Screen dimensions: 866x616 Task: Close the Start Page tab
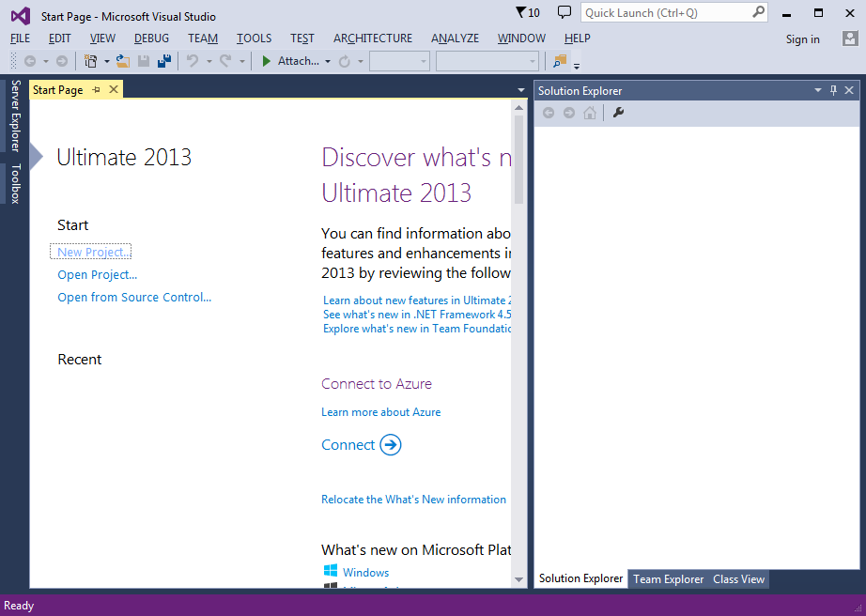point(114,89)
